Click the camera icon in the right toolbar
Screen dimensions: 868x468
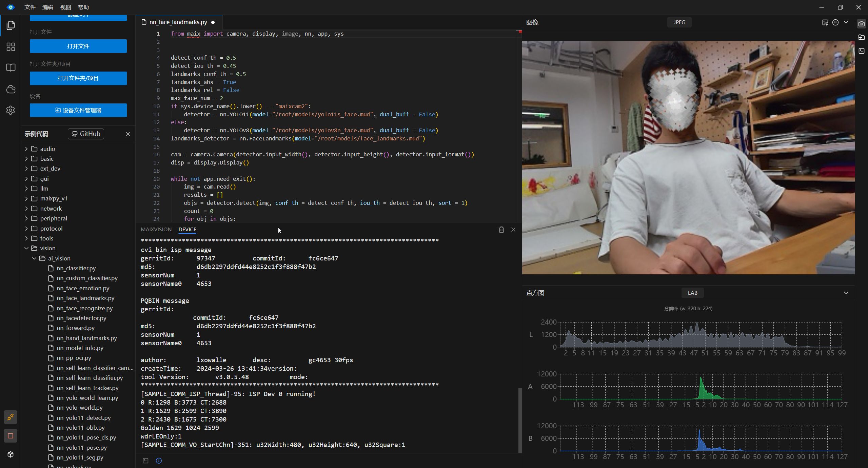[861, 24]
